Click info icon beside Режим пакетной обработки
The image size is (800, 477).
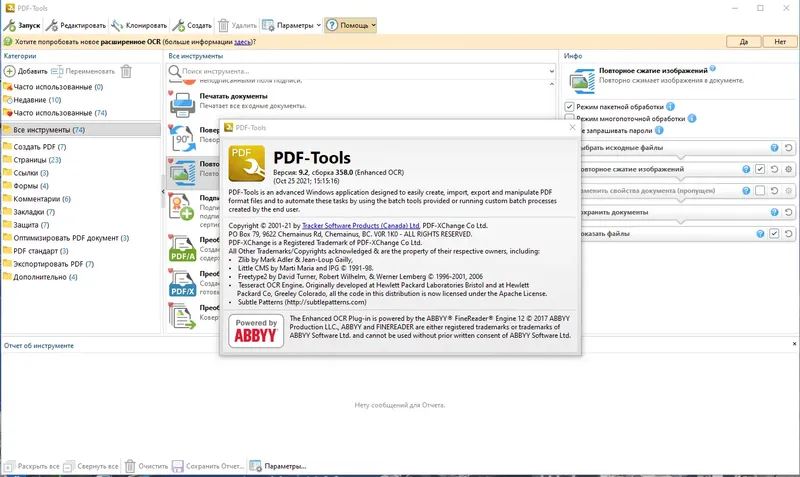pos(670,107)
